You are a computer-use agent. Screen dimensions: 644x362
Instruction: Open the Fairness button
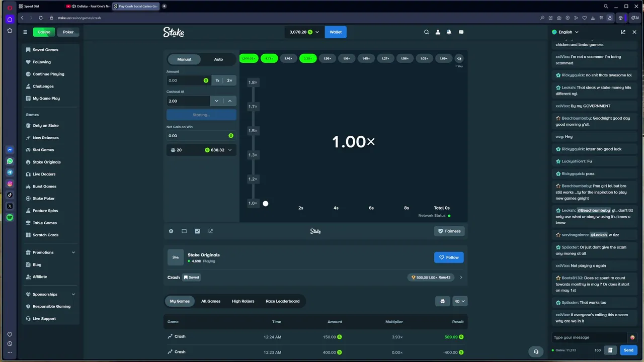tap(449, 231)
